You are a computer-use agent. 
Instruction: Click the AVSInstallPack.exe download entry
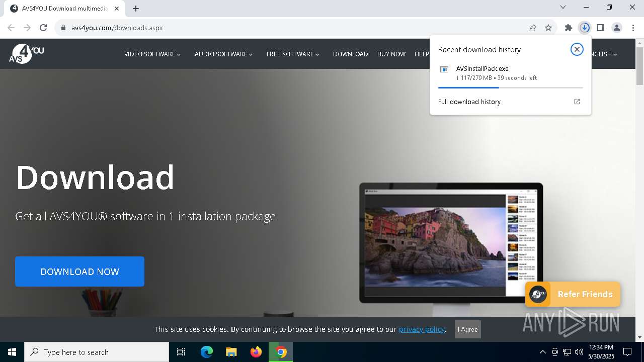pos(510,73)
